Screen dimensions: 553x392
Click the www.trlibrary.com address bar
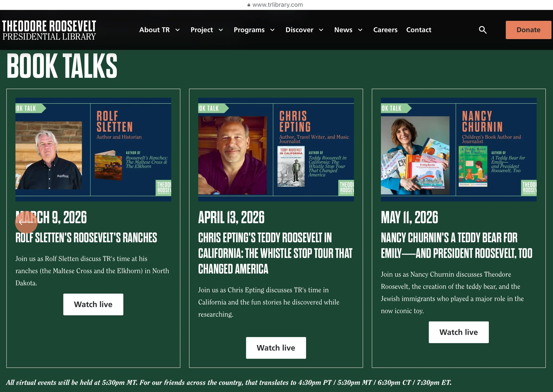click(277, 5)
